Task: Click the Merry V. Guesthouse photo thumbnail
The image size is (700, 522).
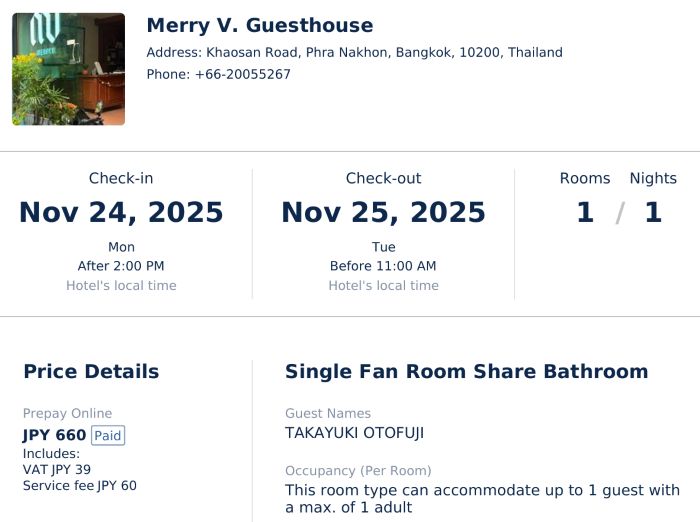Action: tap(68, 69)
